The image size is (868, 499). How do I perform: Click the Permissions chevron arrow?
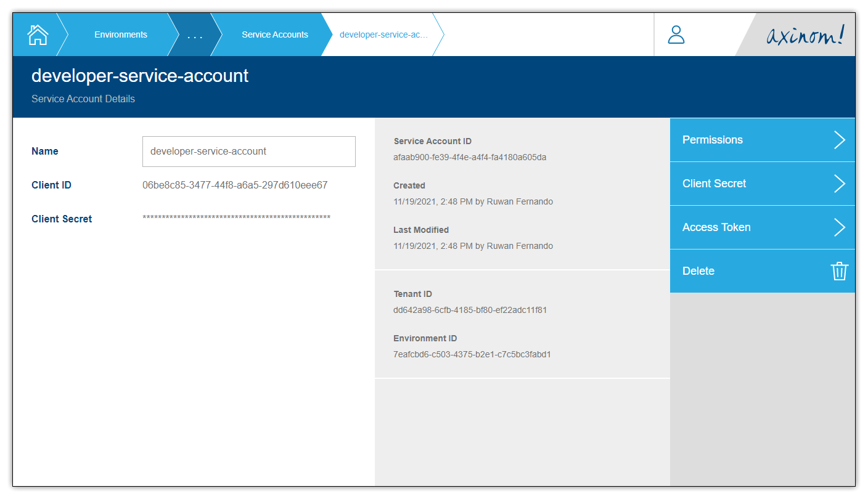point(840,140)
